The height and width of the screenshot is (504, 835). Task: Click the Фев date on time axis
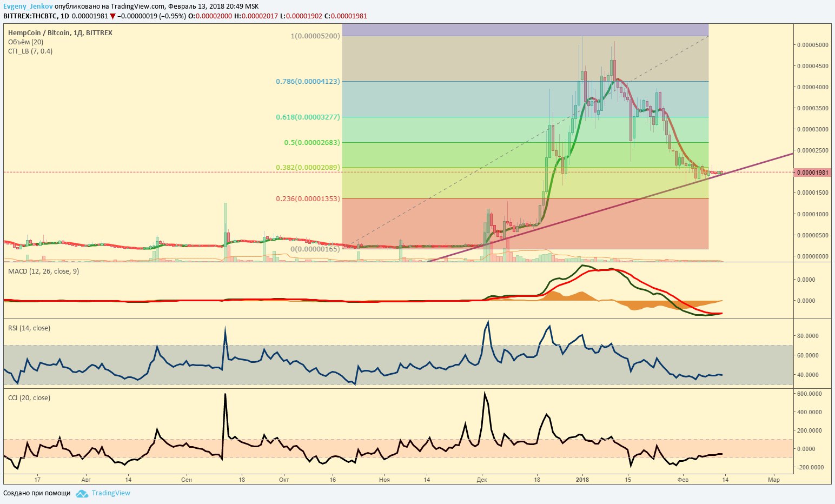tap(683, 480)
